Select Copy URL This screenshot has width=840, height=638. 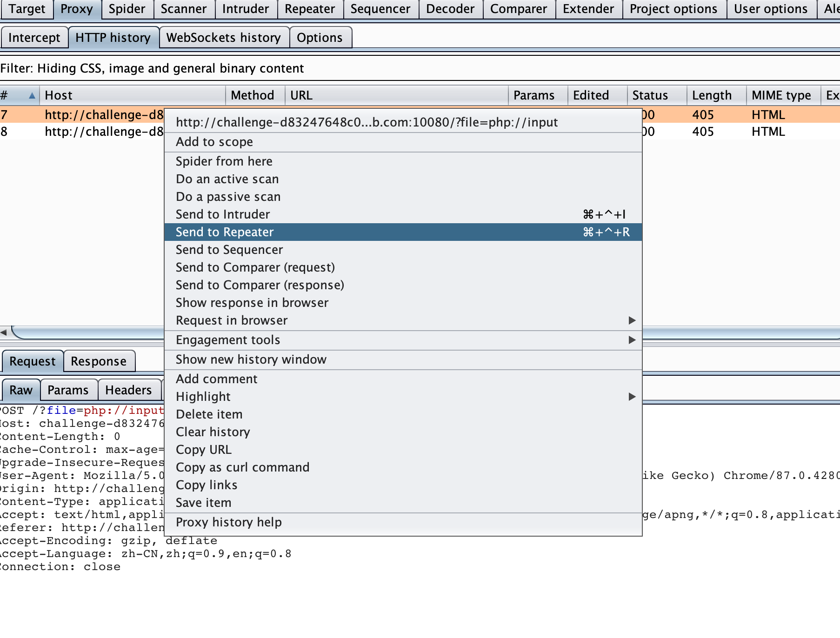[403, 450]
